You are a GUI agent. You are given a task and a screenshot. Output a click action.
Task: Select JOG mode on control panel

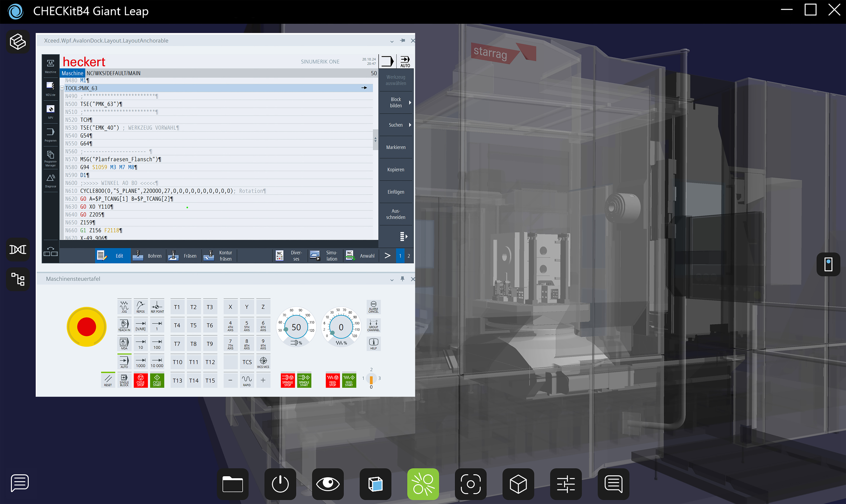tap(124, 307)
